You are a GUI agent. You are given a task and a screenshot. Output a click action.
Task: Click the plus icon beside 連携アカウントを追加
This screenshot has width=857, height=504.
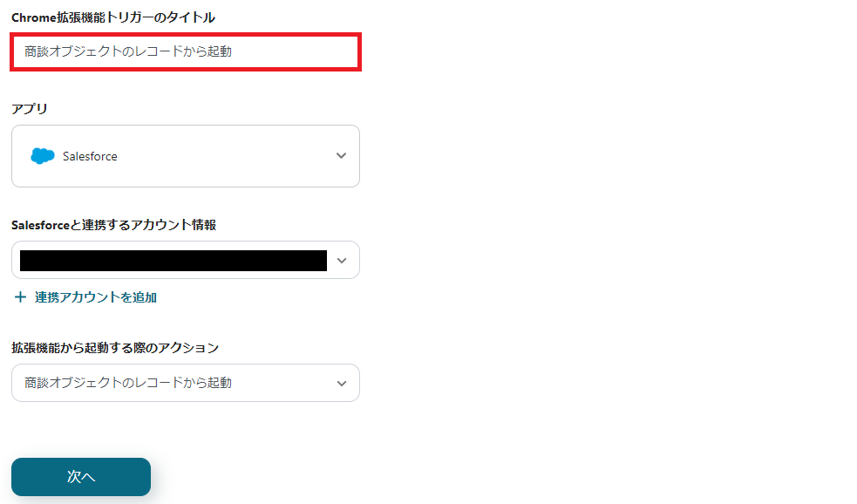coord(21,296)
